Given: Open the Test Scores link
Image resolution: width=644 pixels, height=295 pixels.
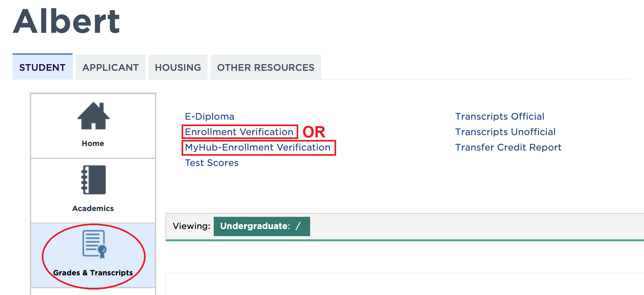Looking at the screenshot, I should 212,163.
